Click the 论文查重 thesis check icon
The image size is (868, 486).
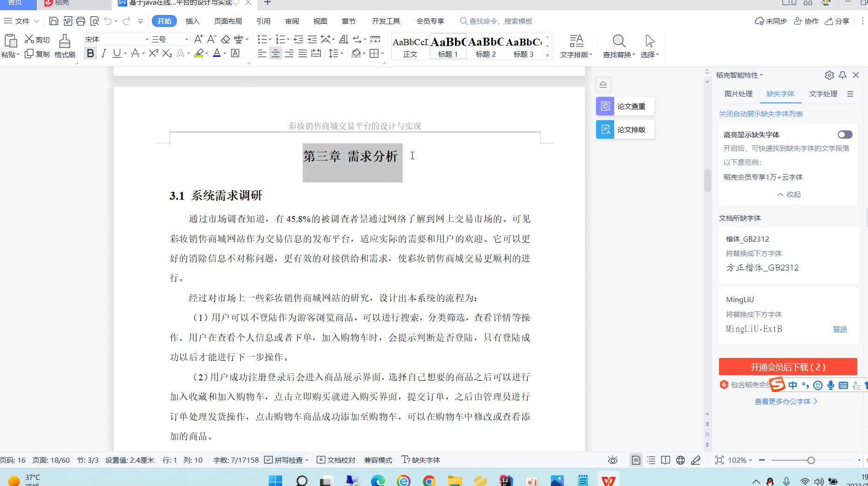[x=605, y=107]
